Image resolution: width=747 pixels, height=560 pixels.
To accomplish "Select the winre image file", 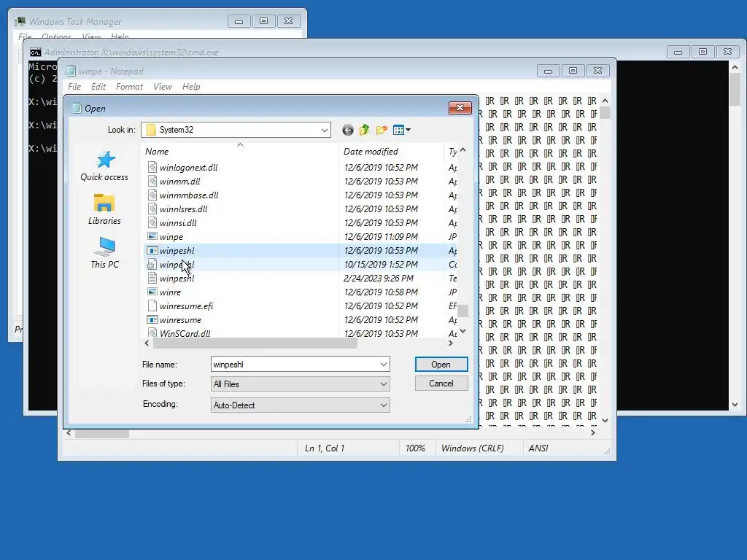I will pyautogui.click(x=170, y=292).
